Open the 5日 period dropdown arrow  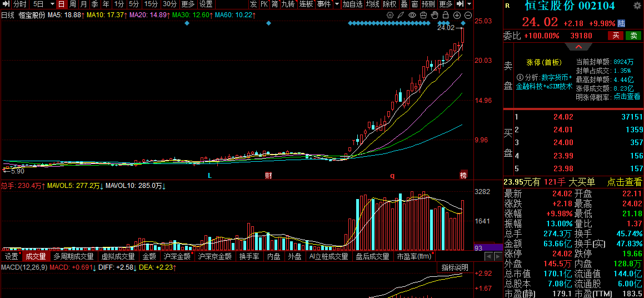(x=52, y=4)
